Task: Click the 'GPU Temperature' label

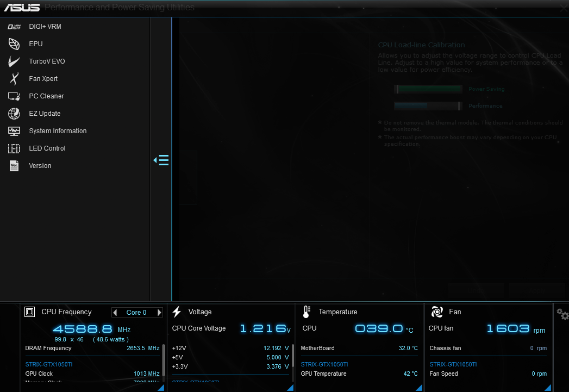Action: point(324,374)
